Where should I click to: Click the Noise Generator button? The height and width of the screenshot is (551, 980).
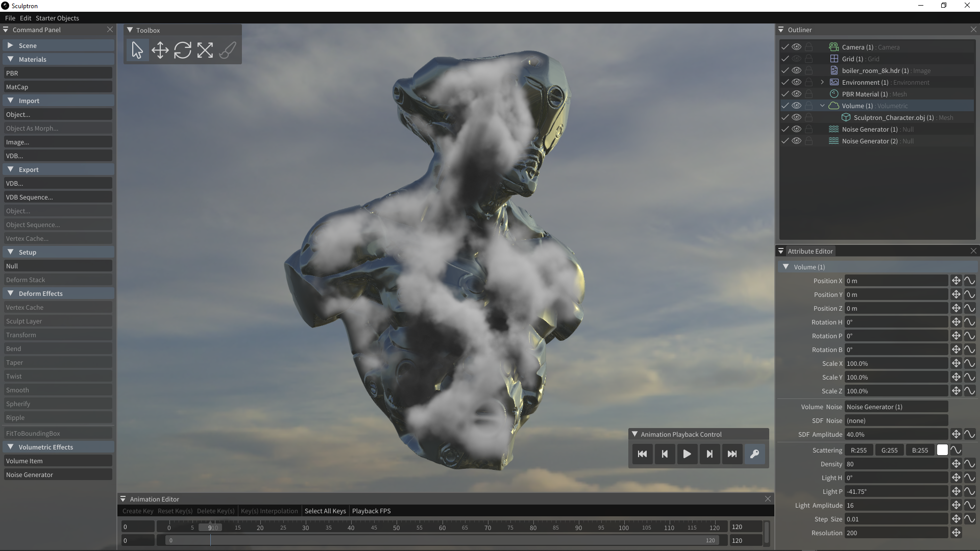[57, 474]
